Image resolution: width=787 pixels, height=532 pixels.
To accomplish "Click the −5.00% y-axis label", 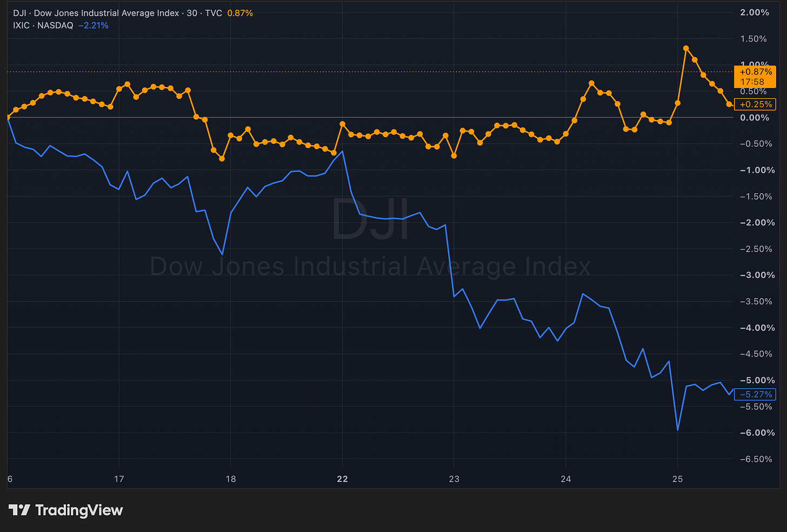I will 756,380.
